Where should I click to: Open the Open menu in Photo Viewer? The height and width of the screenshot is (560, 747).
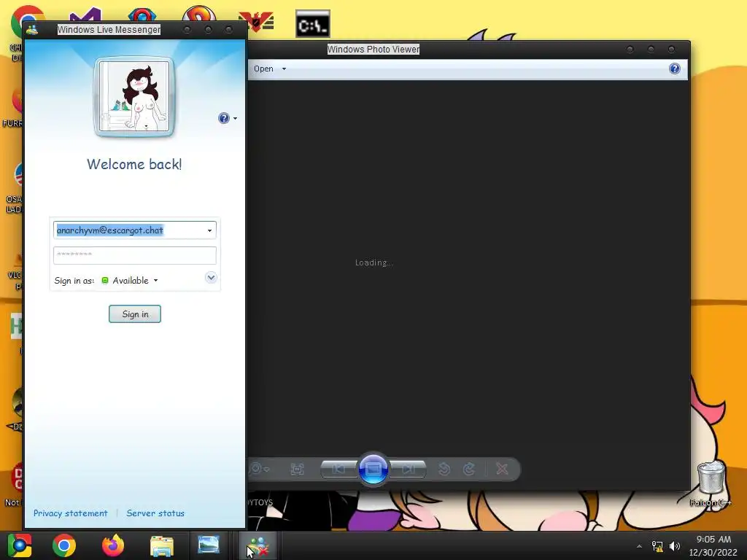(x=270, y=69)
